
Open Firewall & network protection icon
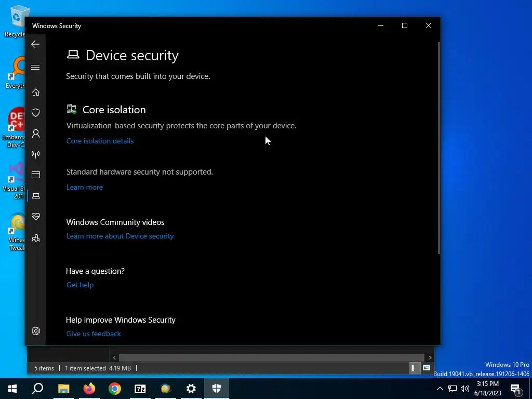coord(36,154)
